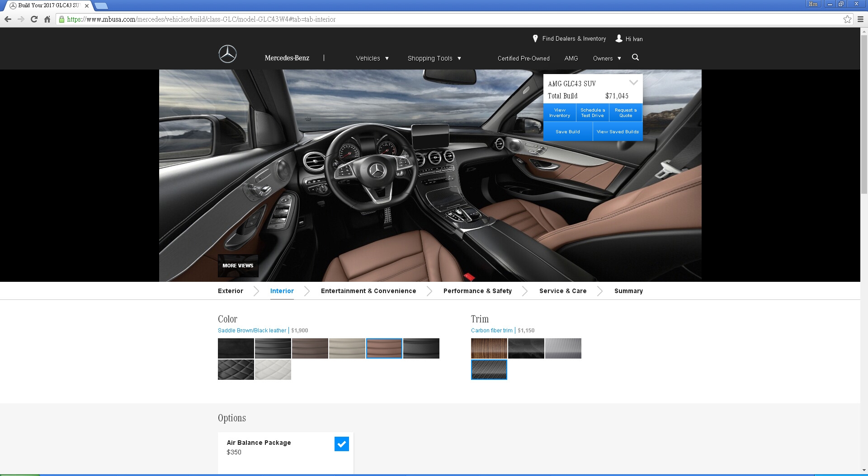Viewport: 868px width, 476px height.
Task: Select the highlighted Saddle Brown leather swatch
Action: point(384,348)
